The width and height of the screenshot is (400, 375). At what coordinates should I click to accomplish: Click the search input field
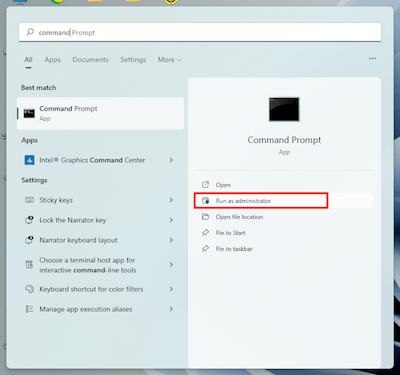tap(200, 32)
